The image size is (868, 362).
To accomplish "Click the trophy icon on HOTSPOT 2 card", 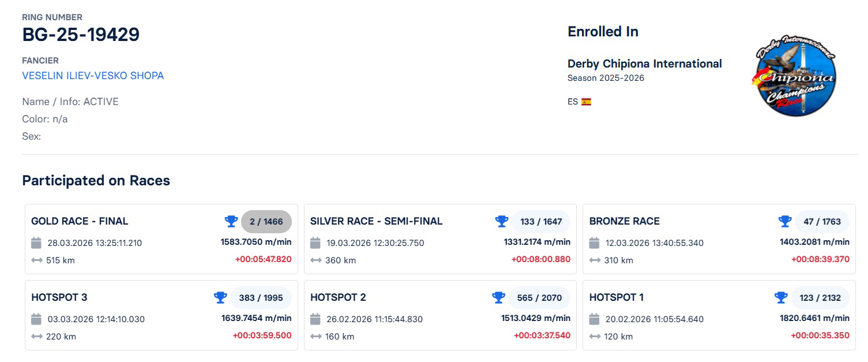I will [497, 297].
